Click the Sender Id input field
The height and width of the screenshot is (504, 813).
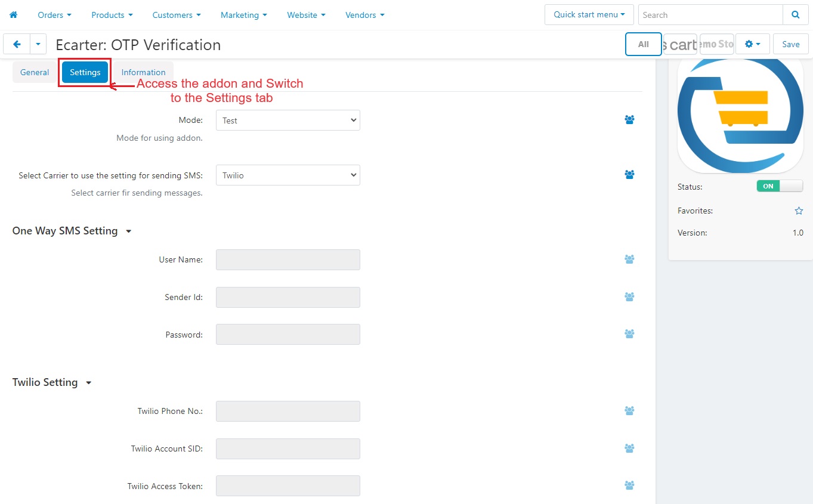[288, 297]
